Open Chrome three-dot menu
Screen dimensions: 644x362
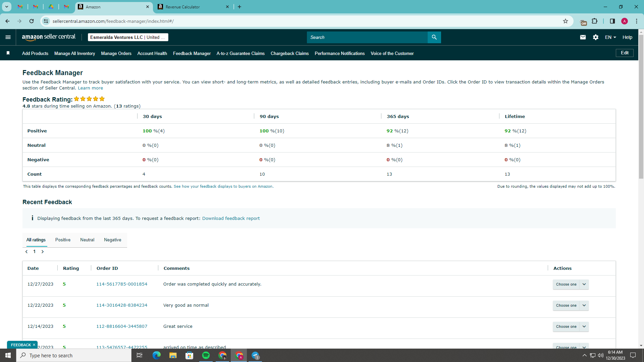point(637,21)
